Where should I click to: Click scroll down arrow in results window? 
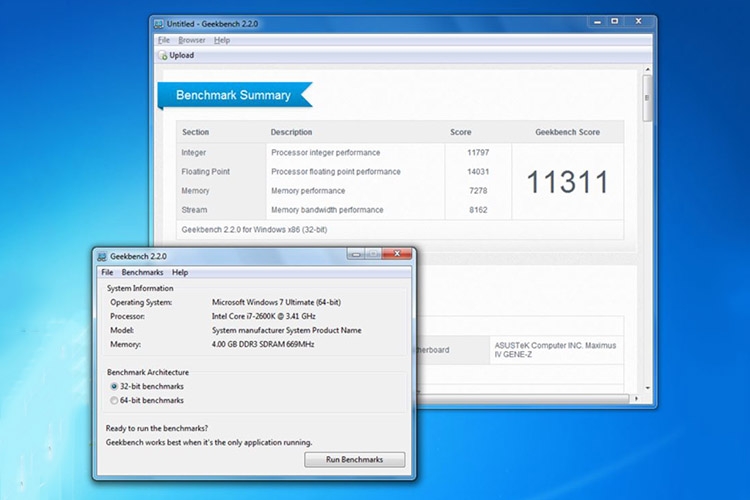point(648,388)
